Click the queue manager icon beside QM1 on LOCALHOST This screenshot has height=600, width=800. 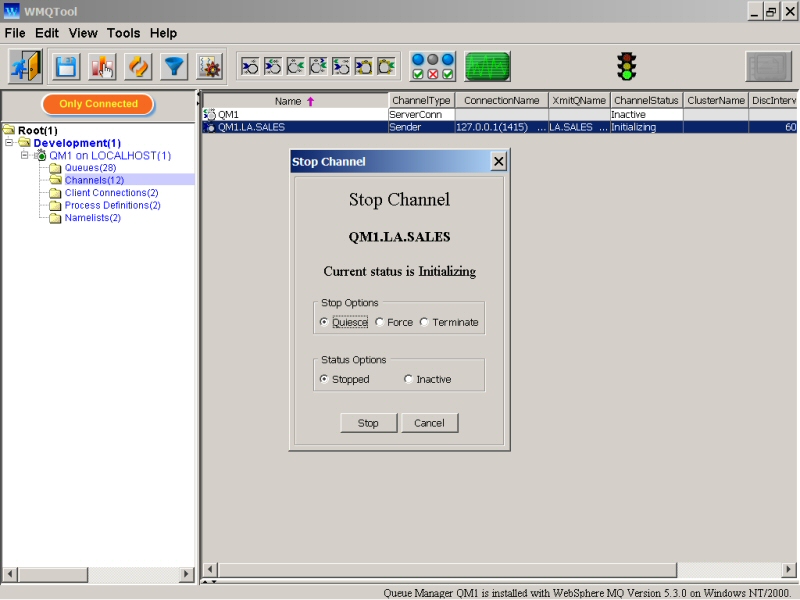[x=40, y=155]
